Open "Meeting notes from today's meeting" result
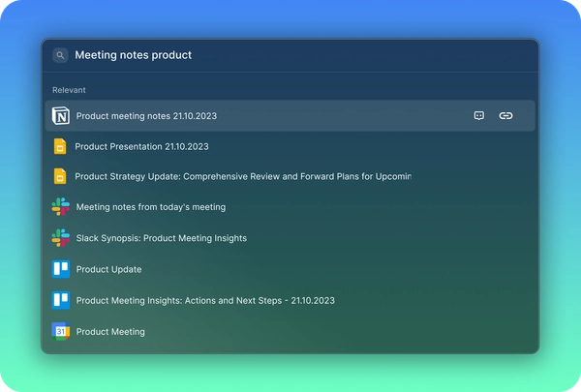The width and height of the screenshot is (581, 392). coord(150,207)
